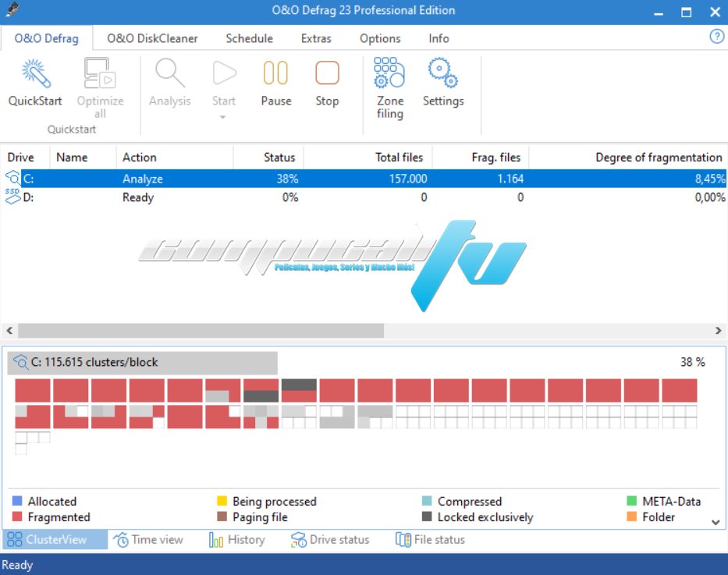Click the scrollbar left arrow
This screenshot has width=728, height=575.
click(x=9, y=331)
